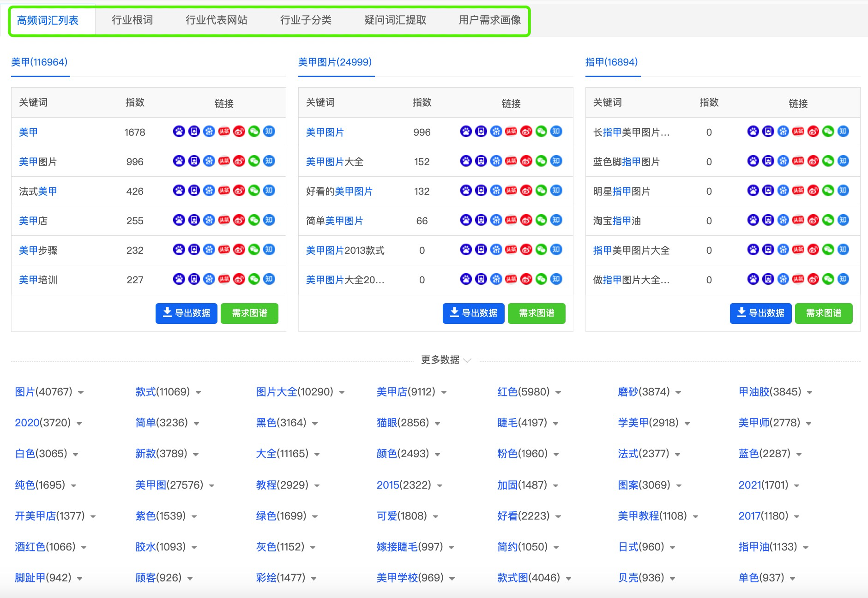Open Toutiao icon in 美甲步骤 row
868x598 pixels.
pos(224,250)
